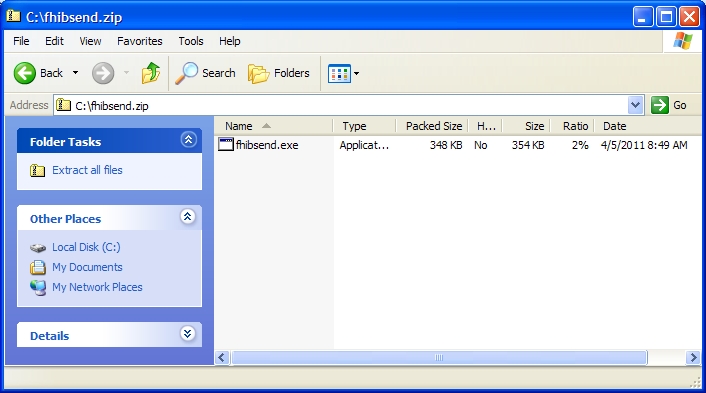Toggle the Folders tree pane

pyautogui.click(x=279, y=73)
